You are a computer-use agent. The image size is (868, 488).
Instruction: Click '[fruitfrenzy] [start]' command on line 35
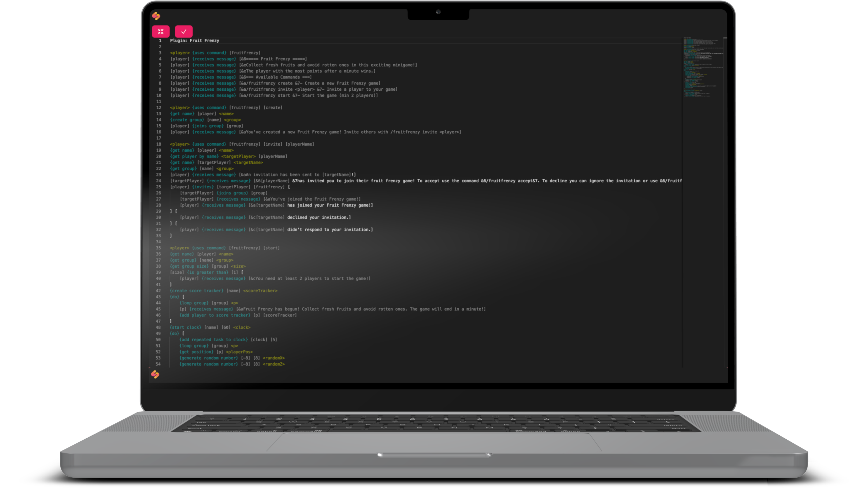coord(254,248)
